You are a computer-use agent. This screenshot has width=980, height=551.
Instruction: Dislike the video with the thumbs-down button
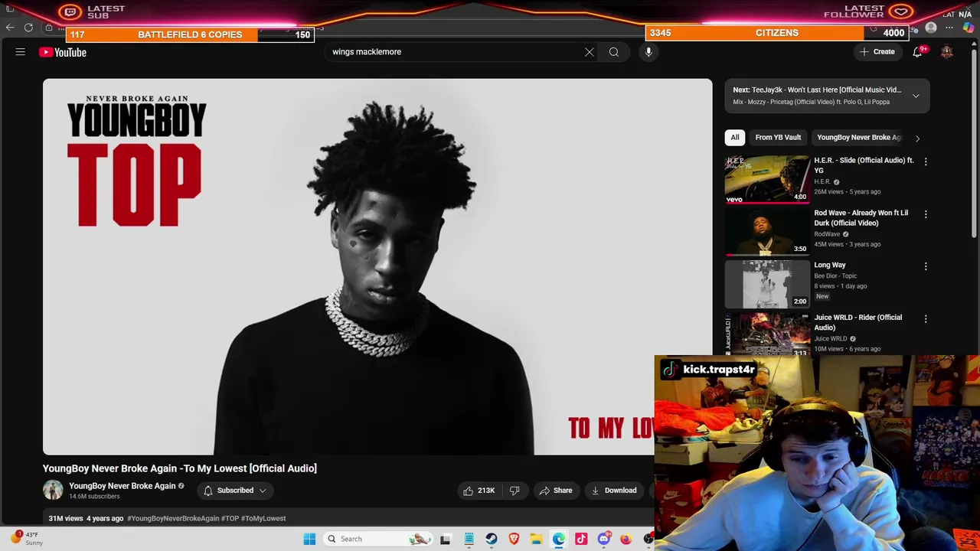[514, 491]
